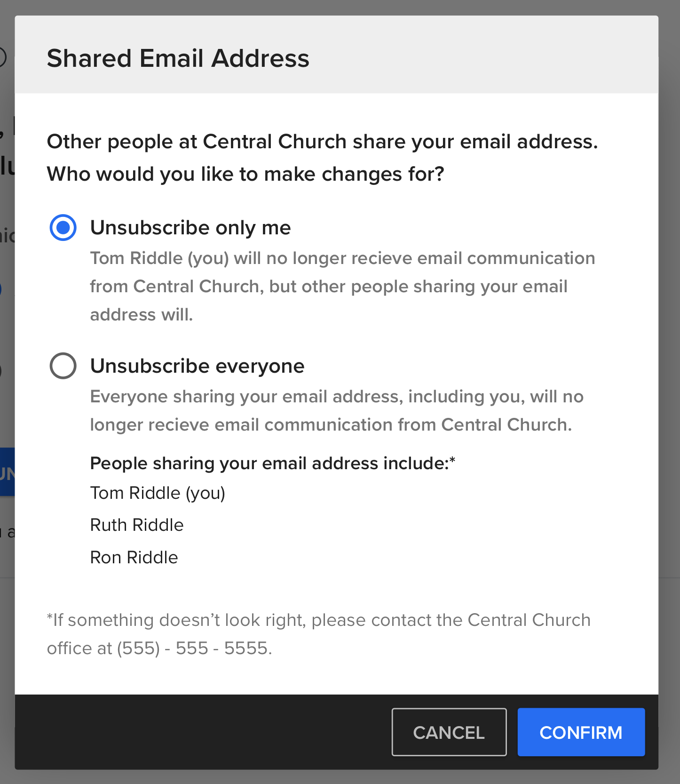Click the Unsubscribe only me label text
Viewport: 680px width, 784px height.
click(x=190, y=228)
